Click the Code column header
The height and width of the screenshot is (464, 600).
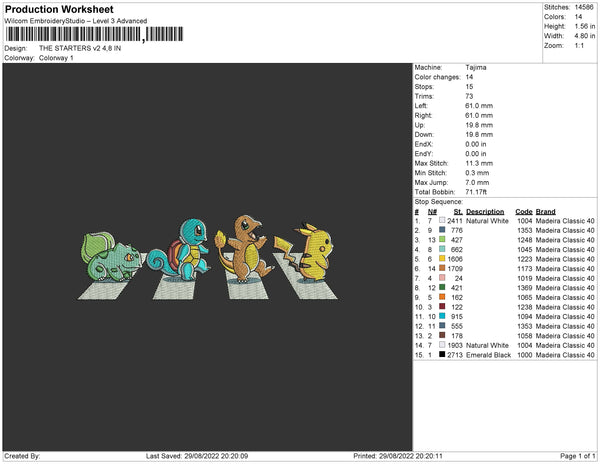click(524, 212)
